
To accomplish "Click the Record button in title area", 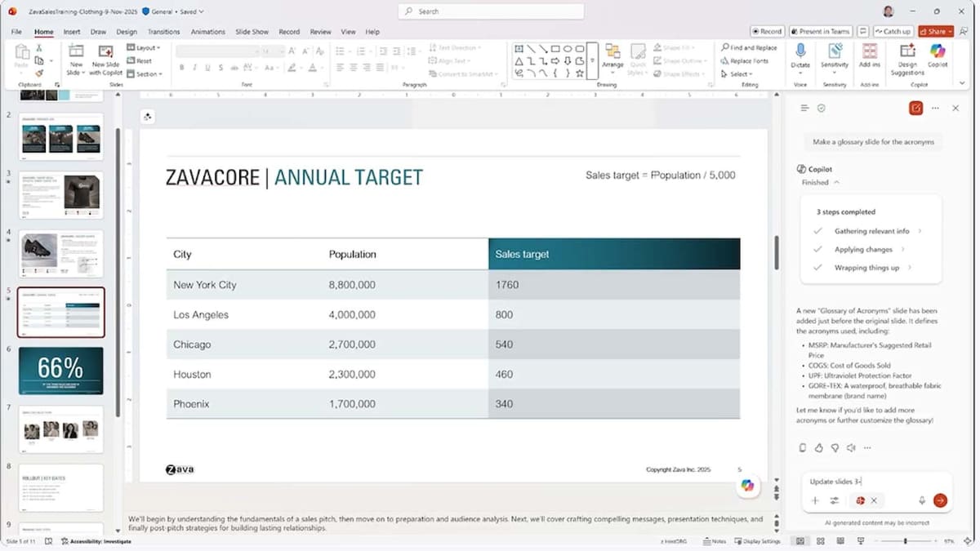I will click(767, 31).
